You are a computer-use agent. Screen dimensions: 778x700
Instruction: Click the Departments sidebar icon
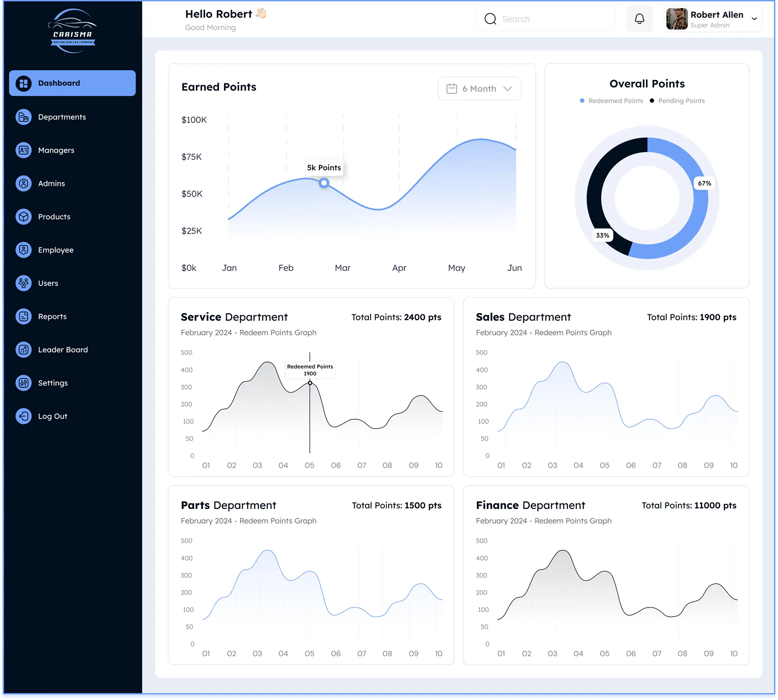click(23, 117)
